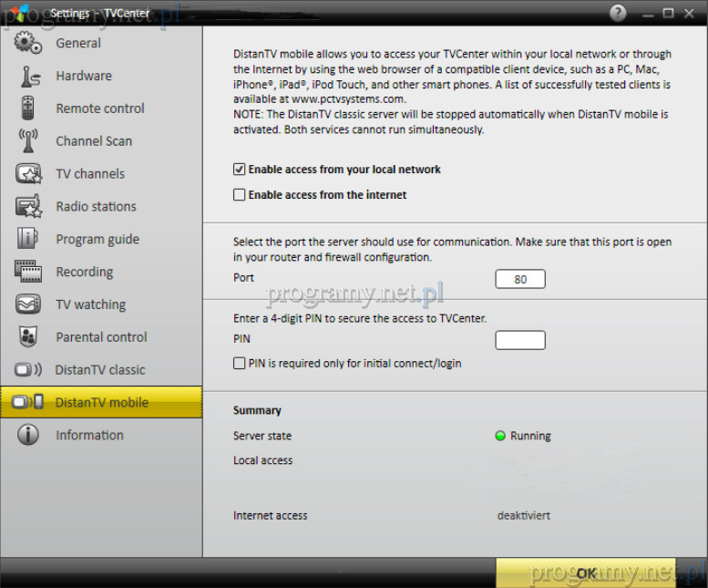Go to the Information section
This screenshot has width=708, height=588.
point(89,436)
